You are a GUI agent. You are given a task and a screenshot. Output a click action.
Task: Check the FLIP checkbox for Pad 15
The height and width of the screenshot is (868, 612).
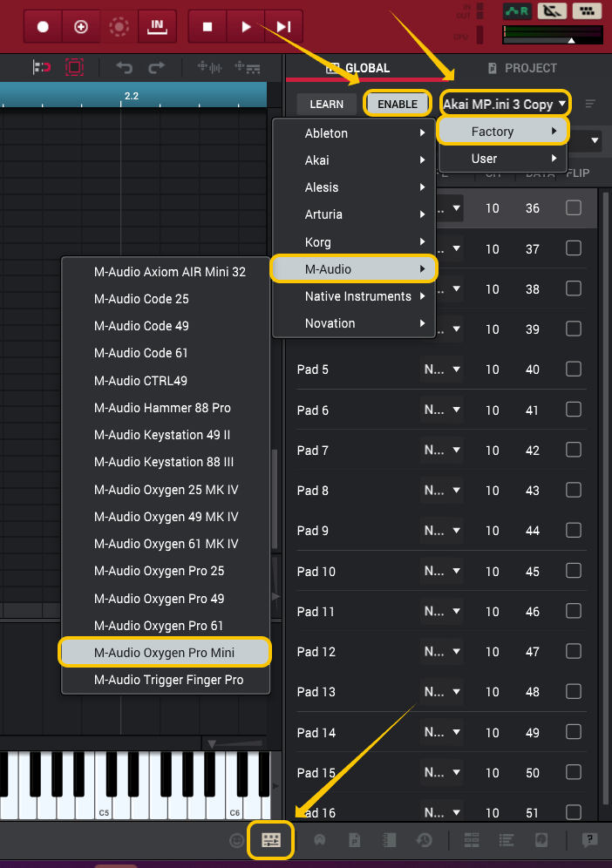pos(574,771)
